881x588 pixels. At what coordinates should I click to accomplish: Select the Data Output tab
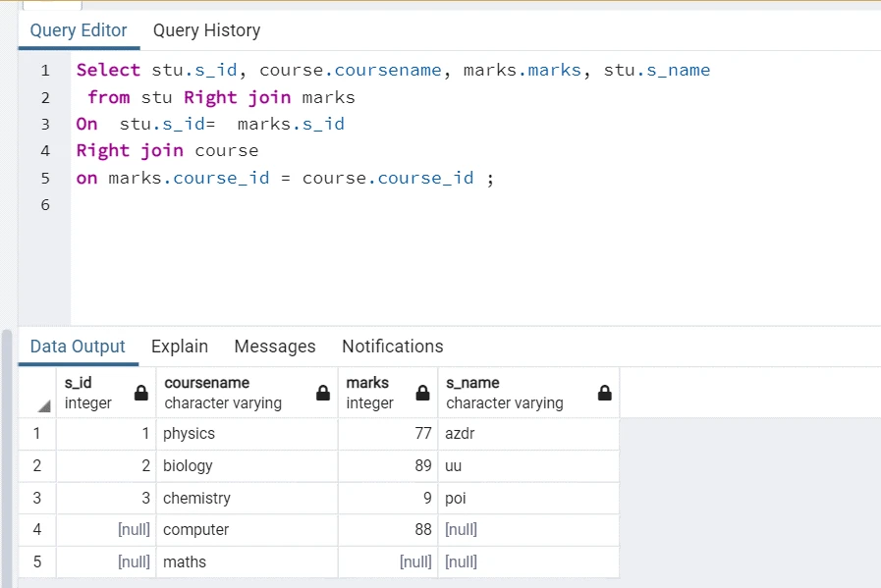click(78, 347)
